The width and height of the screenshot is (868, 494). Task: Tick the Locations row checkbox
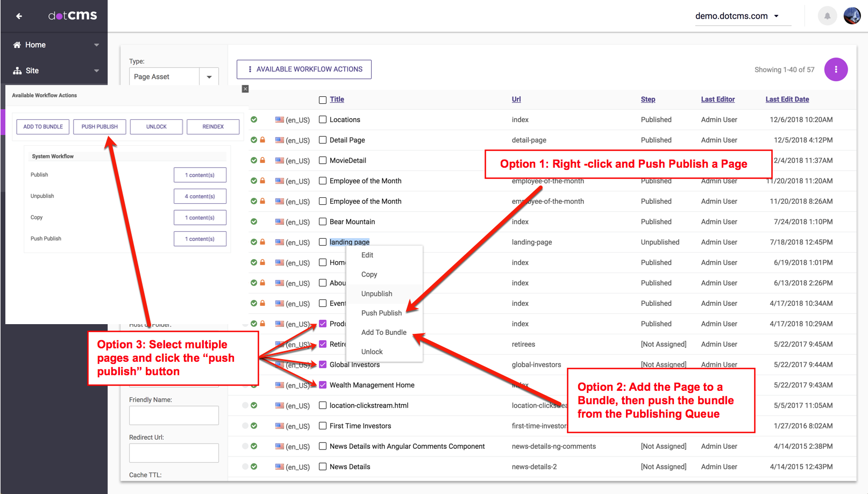(323, 120)
